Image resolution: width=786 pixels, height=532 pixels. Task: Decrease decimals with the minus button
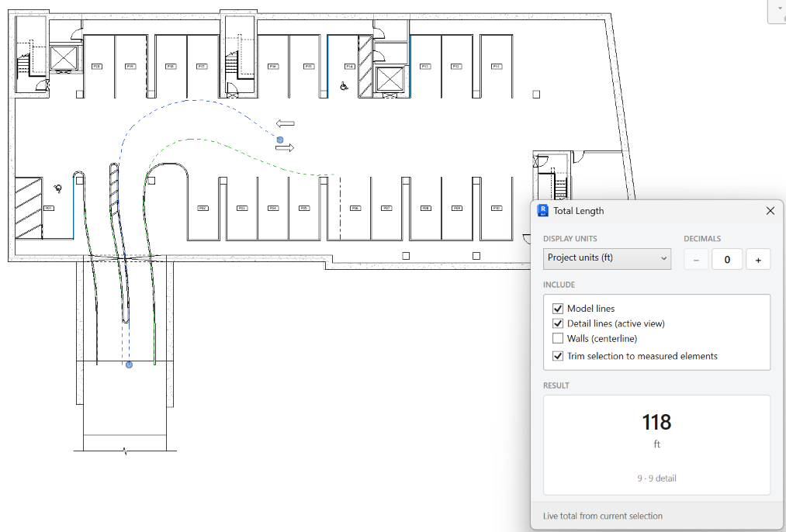click(696, 260)
